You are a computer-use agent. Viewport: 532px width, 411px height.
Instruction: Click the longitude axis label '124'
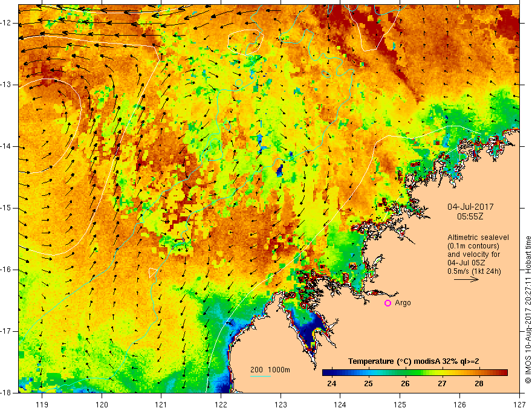tap(340, 404)
